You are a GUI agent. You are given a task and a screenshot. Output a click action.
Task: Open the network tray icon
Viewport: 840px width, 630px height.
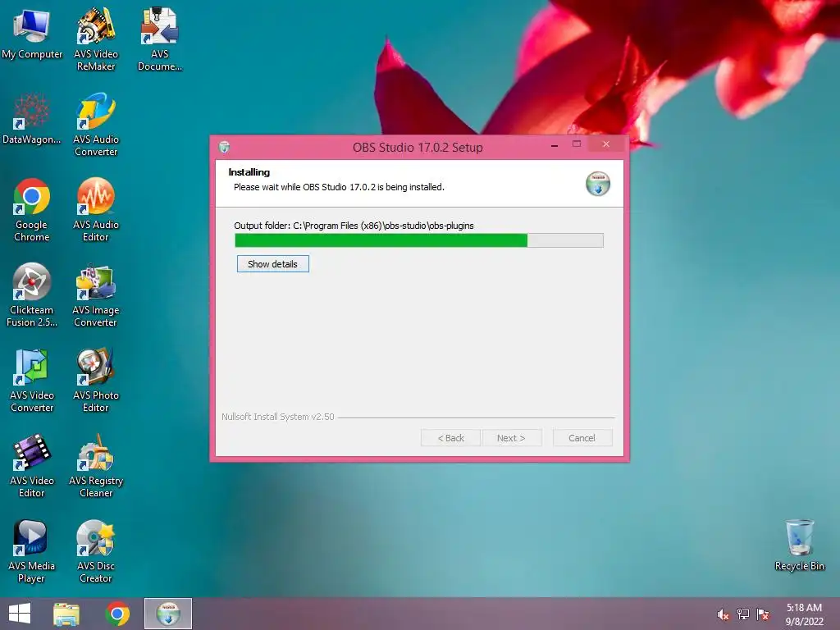tap(743, 614)
